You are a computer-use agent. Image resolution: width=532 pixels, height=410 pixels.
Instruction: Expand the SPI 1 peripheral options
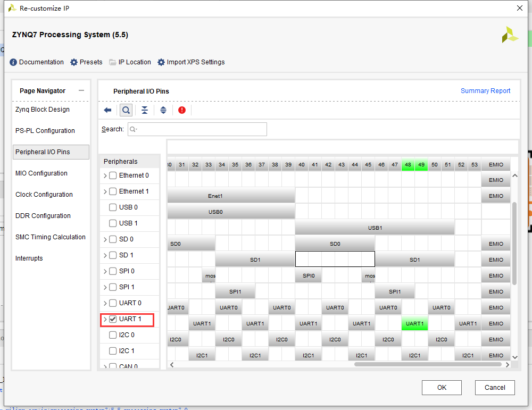point(105,287)
